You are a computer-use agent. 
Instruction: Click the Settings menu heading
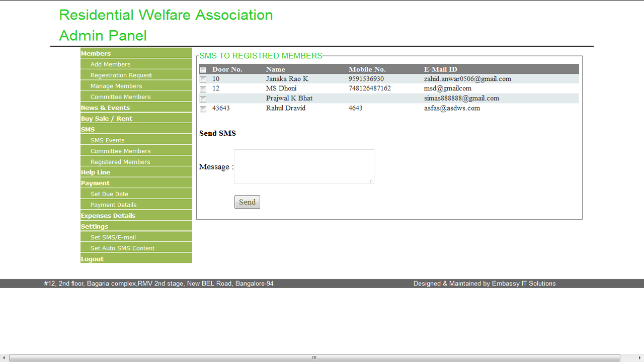coord(136,226)
